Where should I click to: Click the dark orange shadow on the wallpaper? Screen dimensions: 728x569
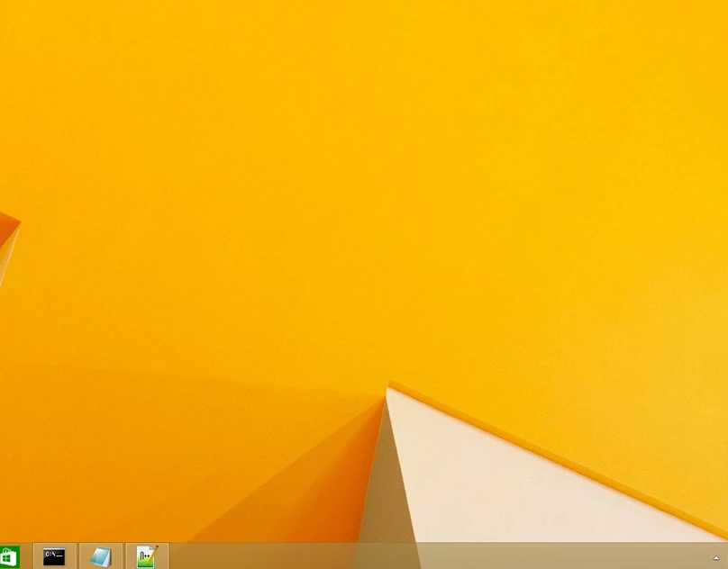[297, 486]
